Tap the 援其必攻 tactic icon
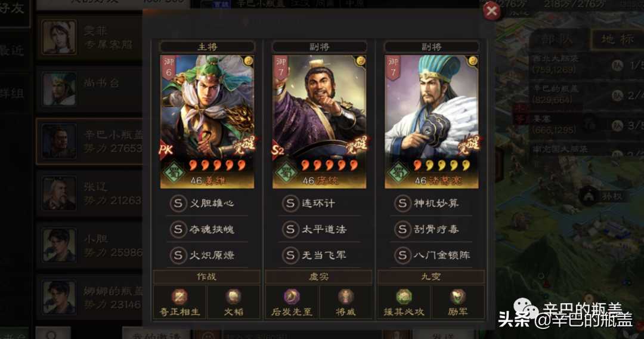This screenshot has height=339, width=644. (404, 297)
